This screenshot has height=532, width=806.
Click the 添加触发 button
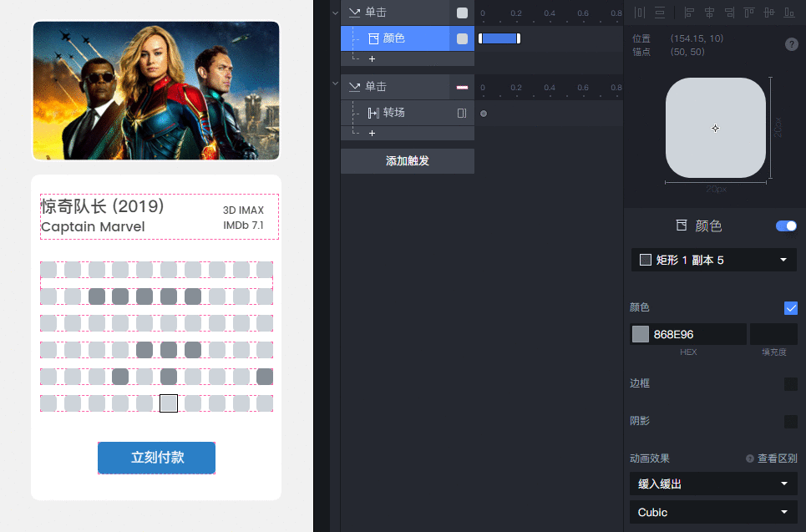point(408,161)
